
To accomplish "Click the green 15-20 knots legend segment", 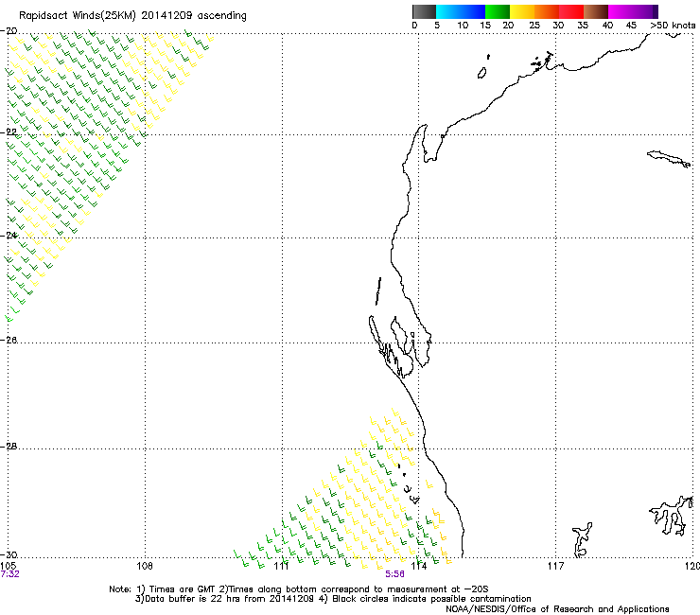I will click(x=498, y=11).
